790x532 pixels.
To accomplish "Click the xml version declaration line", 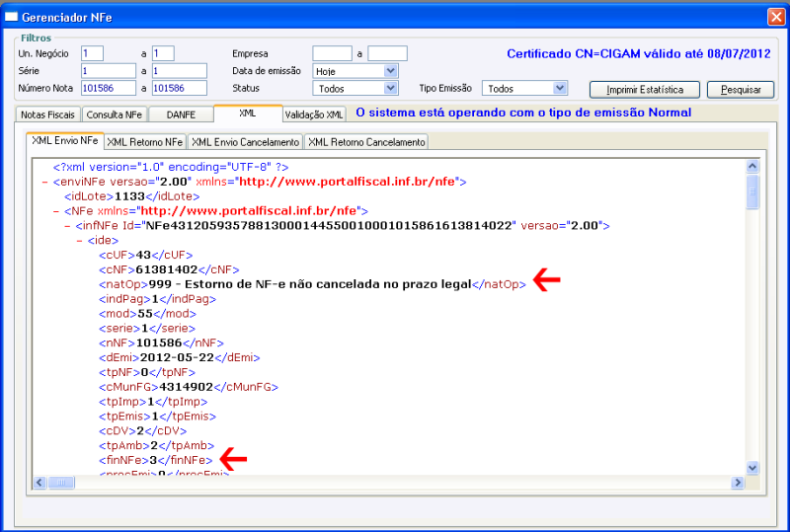I will click(171, 167).
